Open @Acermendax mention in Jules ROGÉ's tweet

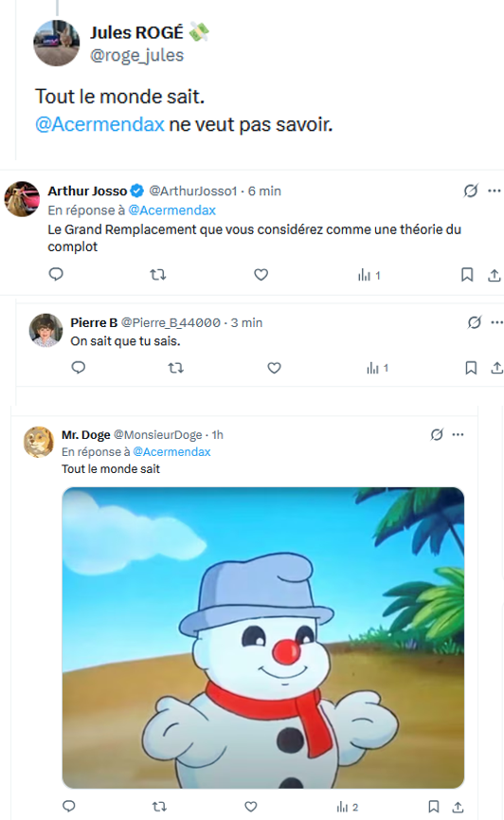click(x=99, y=124)
